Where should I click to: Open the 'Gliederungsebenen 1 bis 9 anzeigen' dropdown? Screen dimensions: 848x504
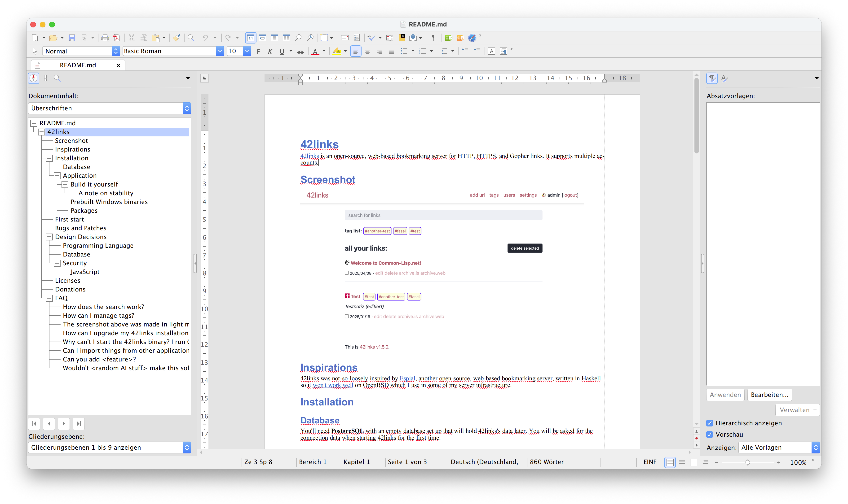(110, 448)
